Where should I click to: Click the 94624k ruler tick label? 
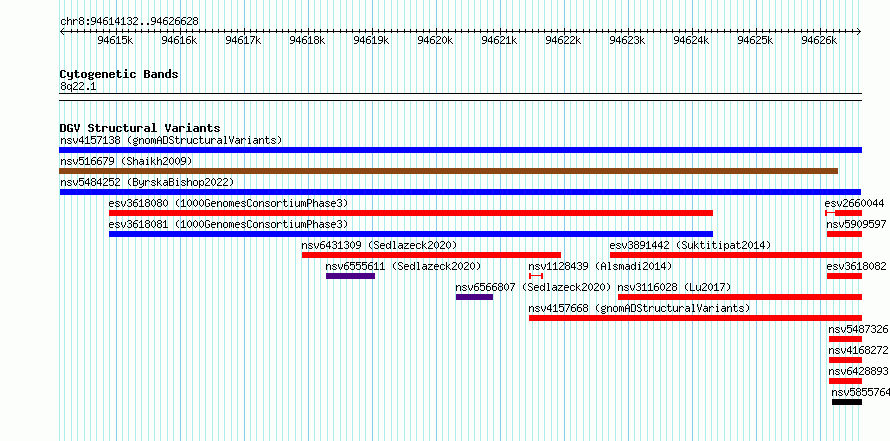point(691,40)
